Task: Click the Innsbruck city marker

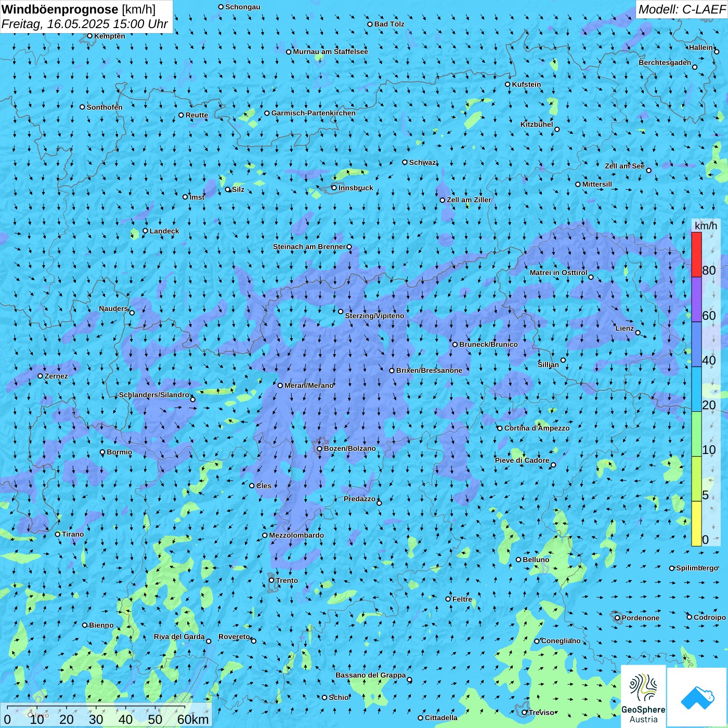Action: [x=334, y=188]
